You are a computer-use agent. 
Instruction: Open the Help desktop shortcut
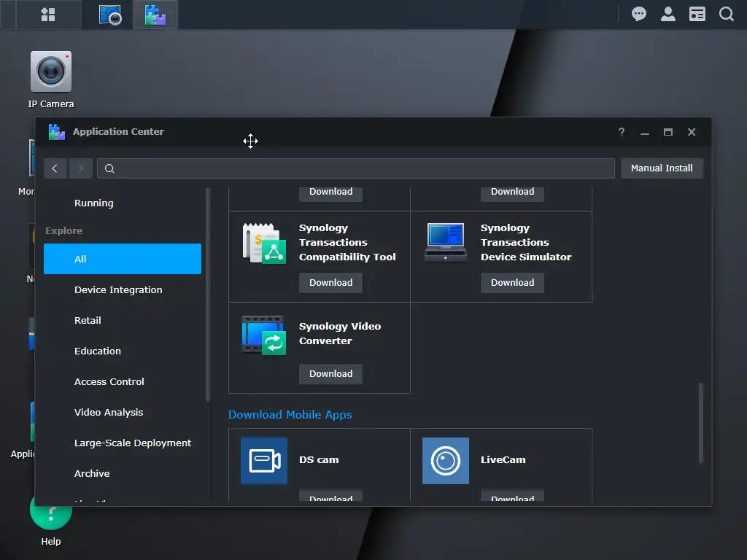[x=51, y=521]
